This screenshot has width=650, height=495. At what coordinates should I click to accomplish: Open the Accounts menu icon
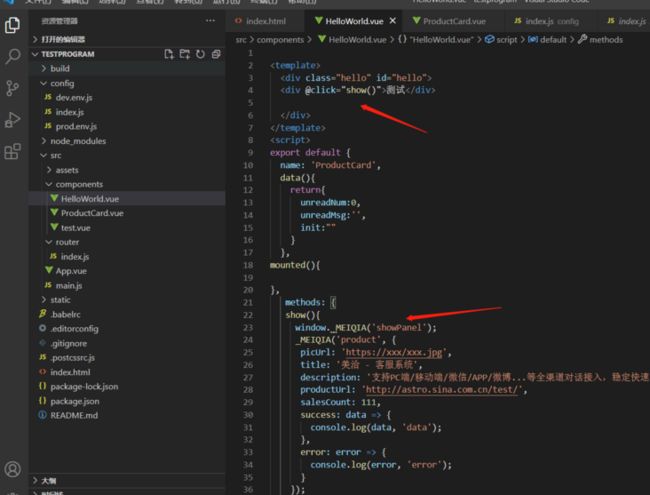click(x=12, y=469)
